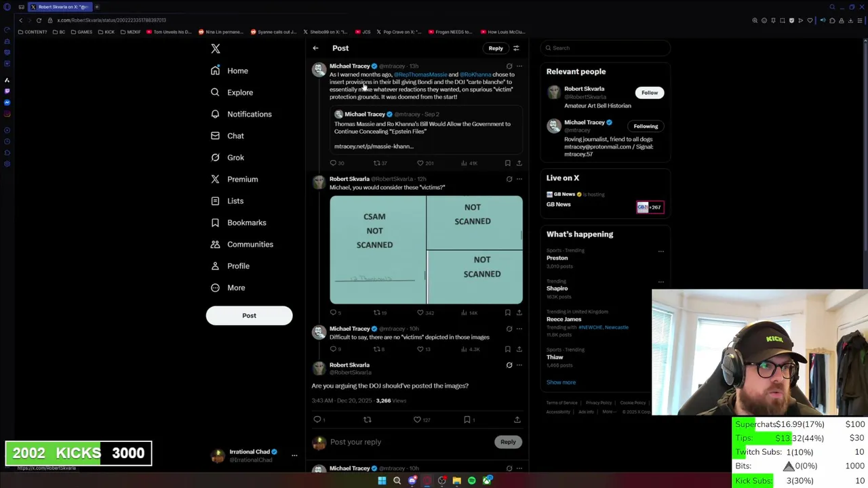
Task: Bookmark Robert Skvarla's reply with 14K views
Action: click(x=507, y=312)
